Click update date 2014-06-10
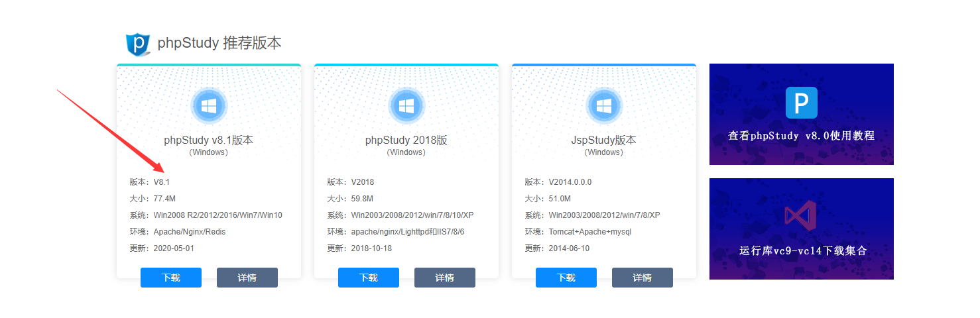The image size is (980, 318). [569, 248]
